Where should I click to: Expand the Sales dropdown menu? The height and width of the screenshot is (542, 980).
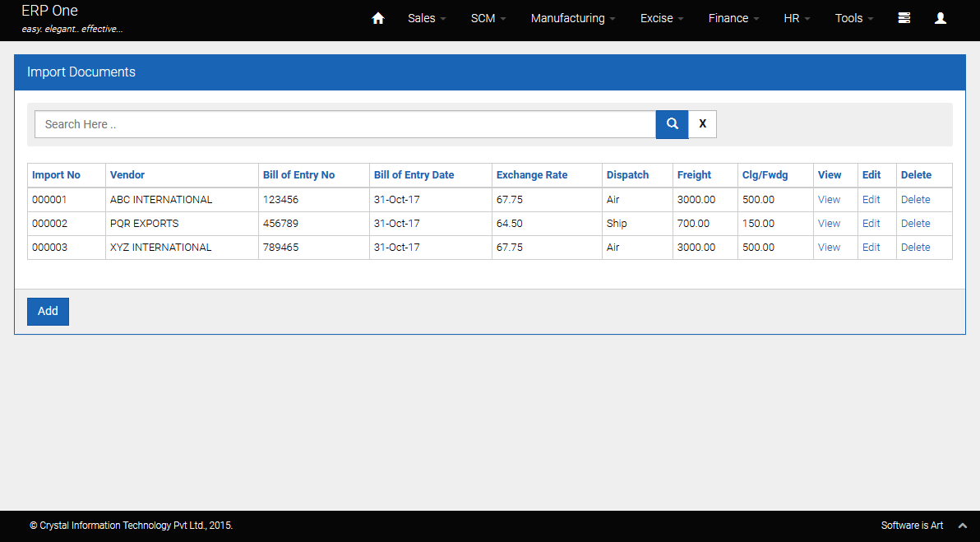click(427, 18)
